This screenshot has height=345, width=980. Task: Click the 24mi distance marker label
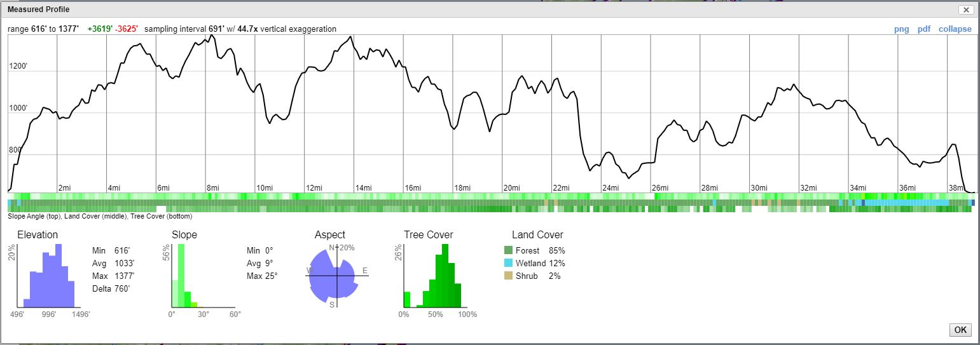(x=610, y=188)
